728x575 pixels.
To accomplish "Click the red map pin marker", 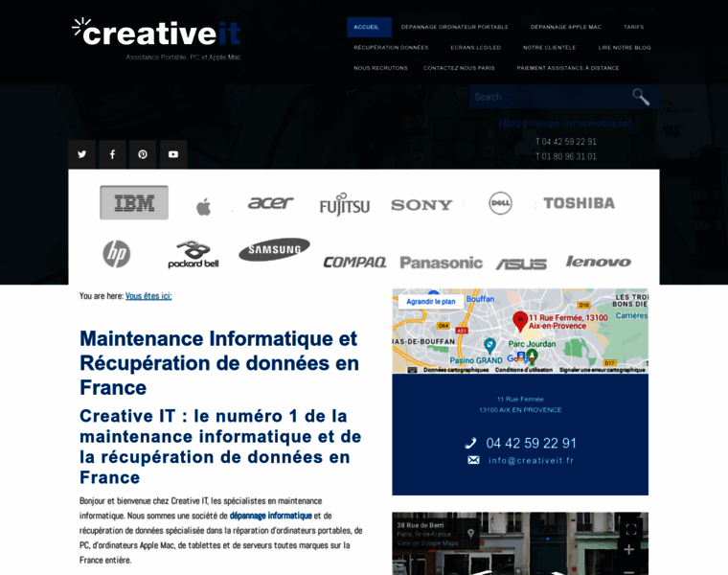I will (x=519, y=321).
